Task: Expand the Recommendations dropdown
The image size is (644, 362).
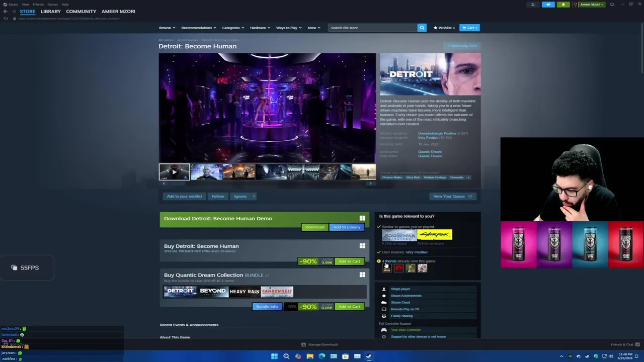Action: (x=199, y=28)
